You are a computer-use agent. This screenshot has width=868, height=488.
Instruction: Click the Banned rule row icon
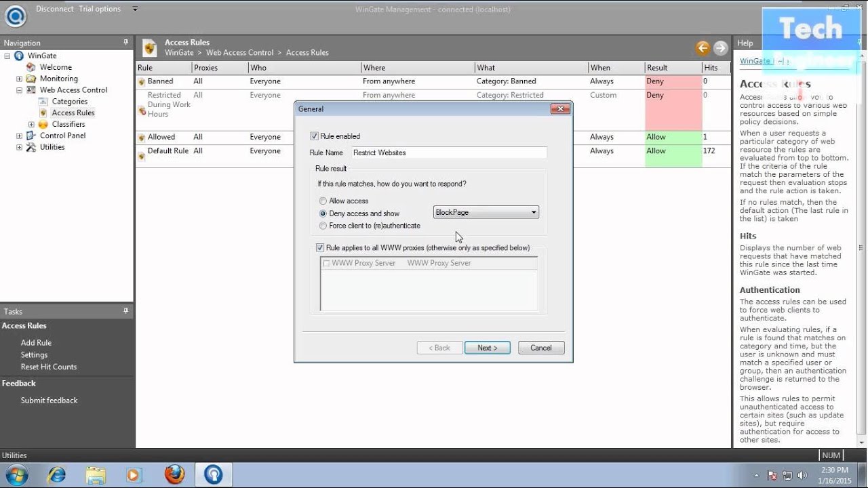click(x=142, y=82)
